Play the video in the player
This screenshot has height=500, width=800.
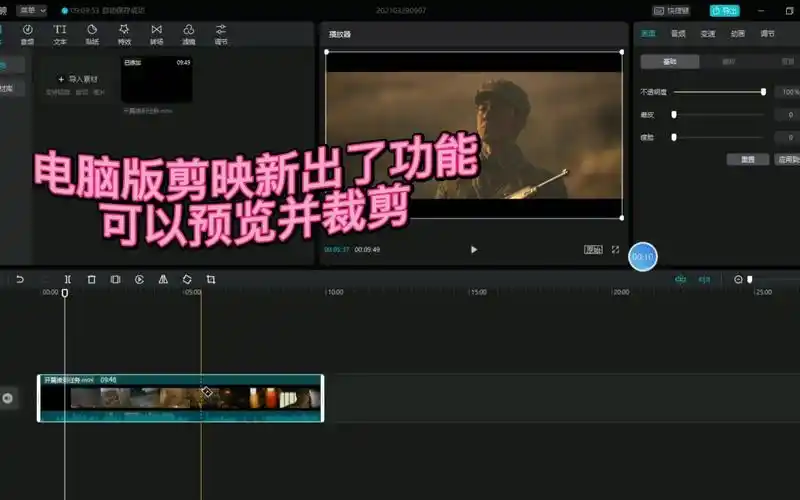tap(473, 249)
